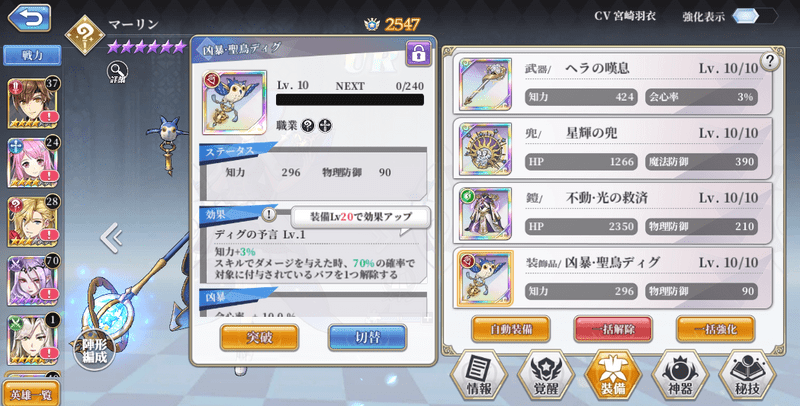
Task: Select the level 70 hero portrait
Action: tap(33, 281)
